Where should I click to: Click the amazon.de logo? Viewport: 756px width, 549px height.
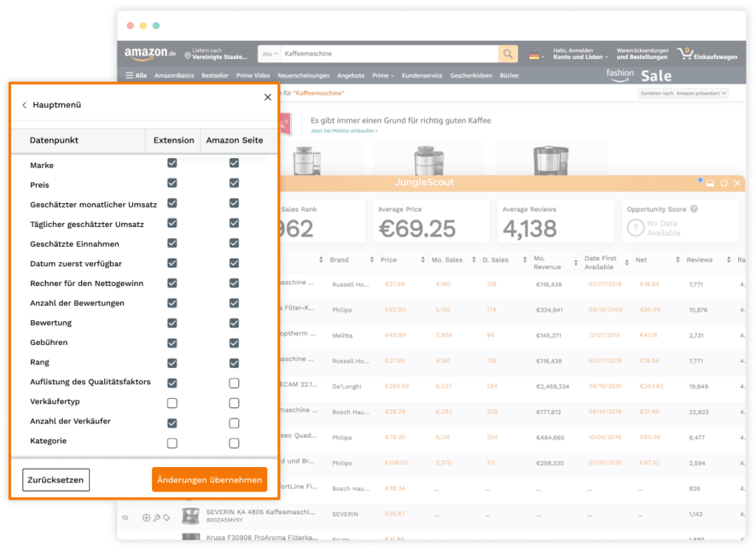150,54
